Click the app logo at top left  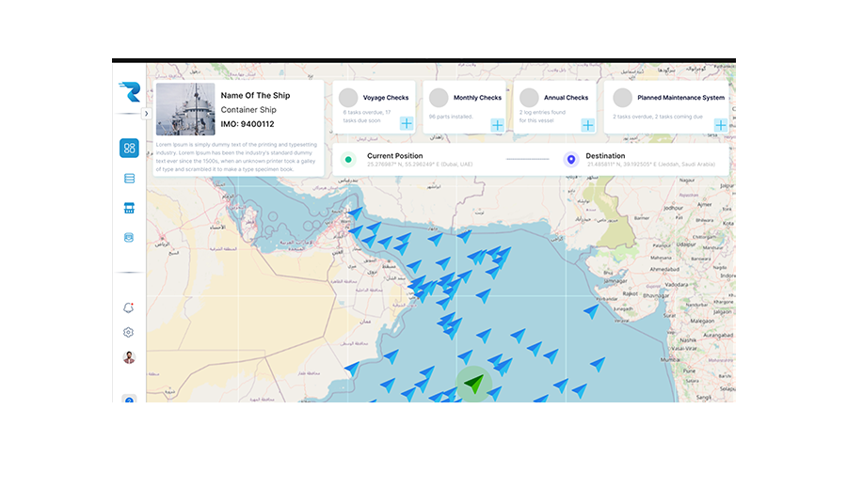129,92
